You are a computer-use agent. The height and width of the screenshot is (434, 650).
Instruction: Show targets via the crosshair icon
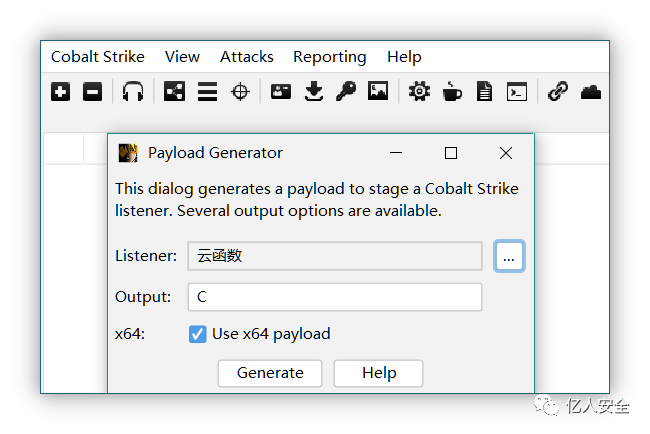click(240, 92)
